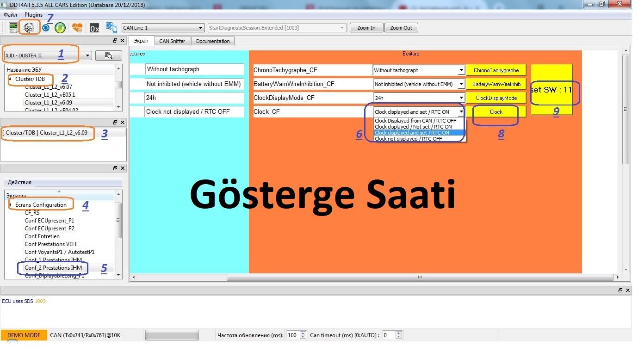Viewport: 644px width, 352px height.
Task: Click the Zoom In button
Action: 366,28
